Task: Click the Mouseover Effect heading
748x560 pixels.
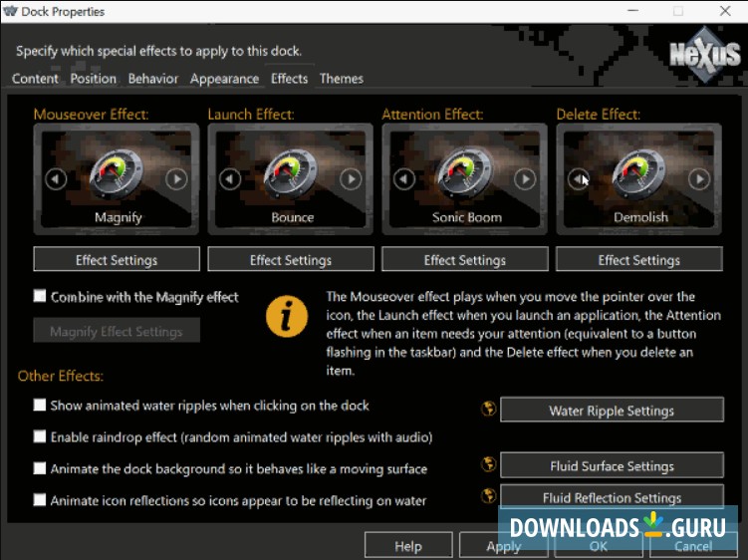Action: (x=91, y=115)
